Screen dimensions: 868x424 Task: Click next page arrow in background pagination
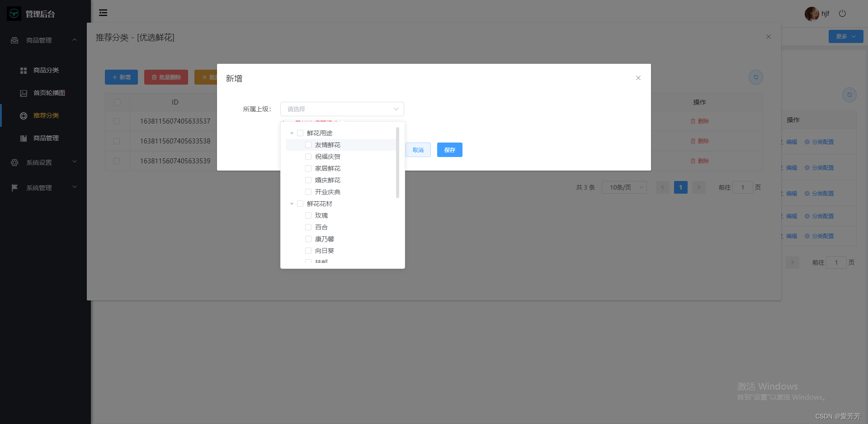[793, 262]
